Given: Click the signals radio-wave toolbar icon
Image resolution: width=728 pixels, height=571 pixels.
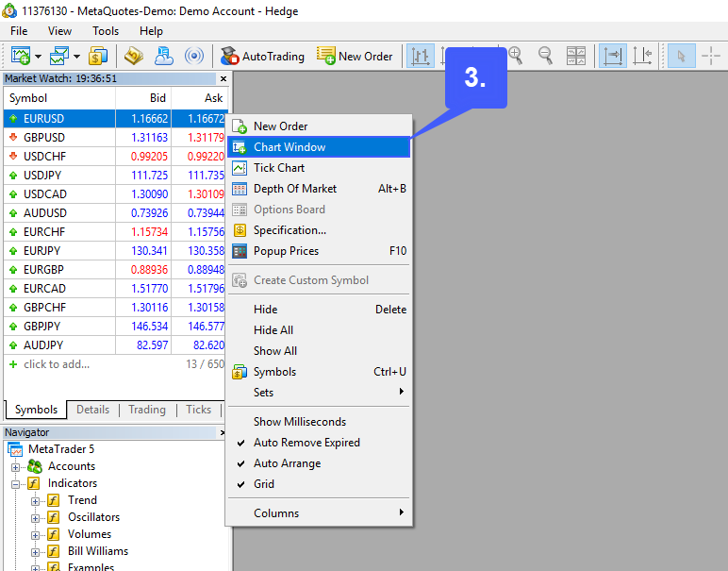Looking at the screenshot, I should (x=194, y=57).
